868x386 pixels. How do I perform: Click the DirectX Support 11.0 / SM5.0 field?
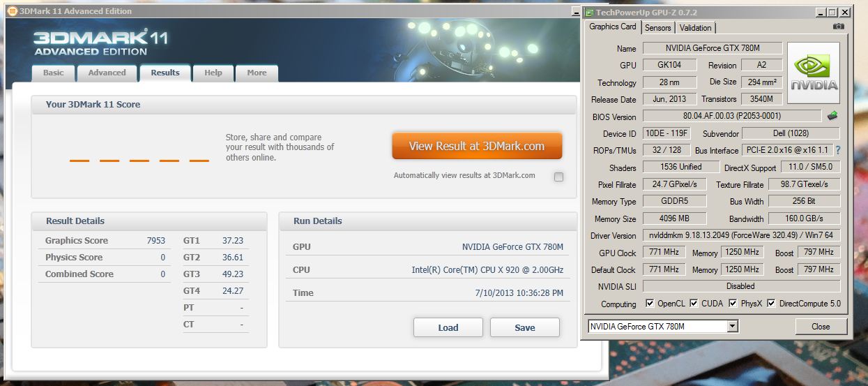tap(810, 167)
